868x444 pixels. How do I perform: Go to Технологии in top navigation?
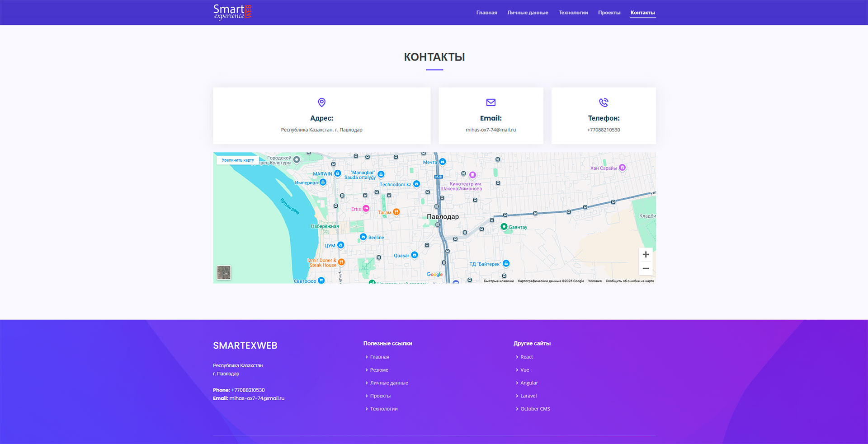(x=573, y=13)
